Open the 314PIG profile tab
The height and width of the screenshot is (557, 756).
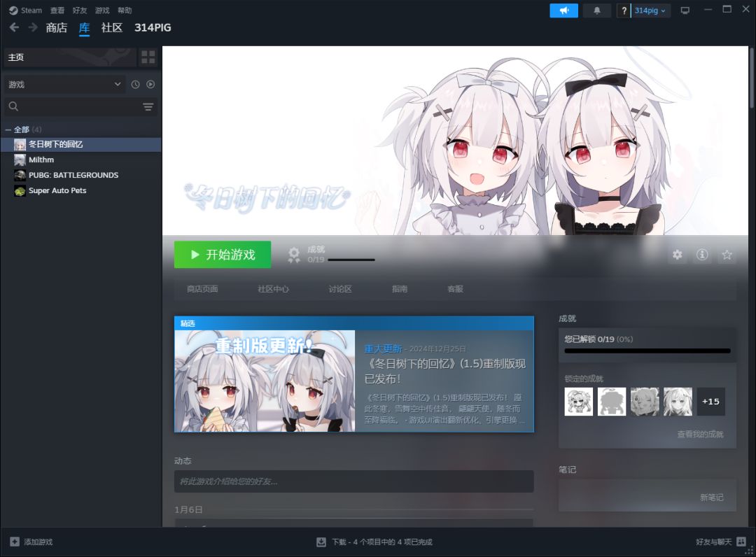point(153,27)
